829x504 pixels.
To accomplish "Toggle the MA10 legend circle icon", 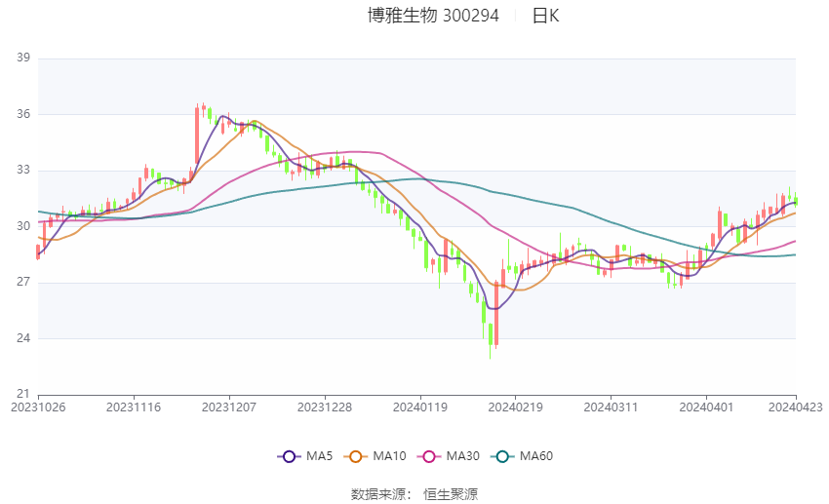I will click(355, 456).
